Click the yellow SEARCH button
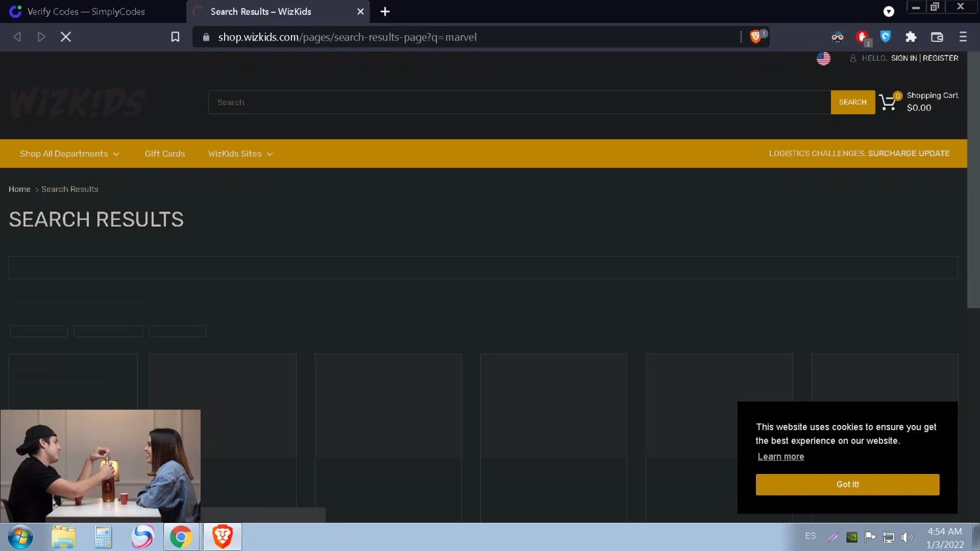Viewport: 980px width, 551px height. [x=853, y=102]
